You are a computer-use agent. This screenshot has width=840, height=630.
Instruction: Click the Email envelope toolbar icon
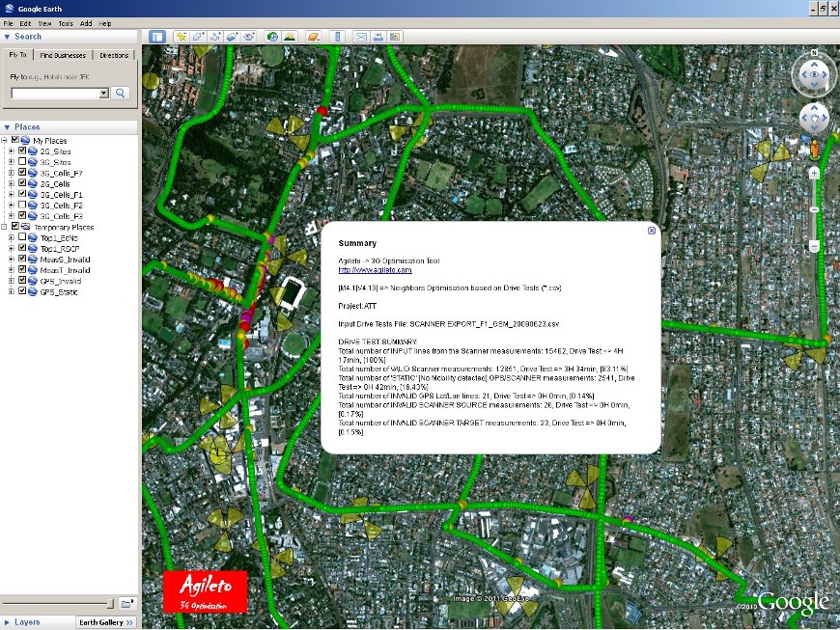click(361, 37)
